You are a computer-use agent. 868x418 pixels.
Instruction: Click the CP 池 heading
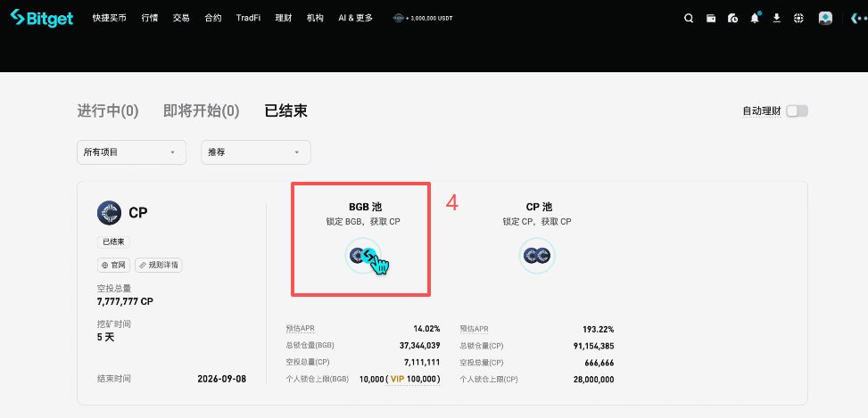pos(539,207)
